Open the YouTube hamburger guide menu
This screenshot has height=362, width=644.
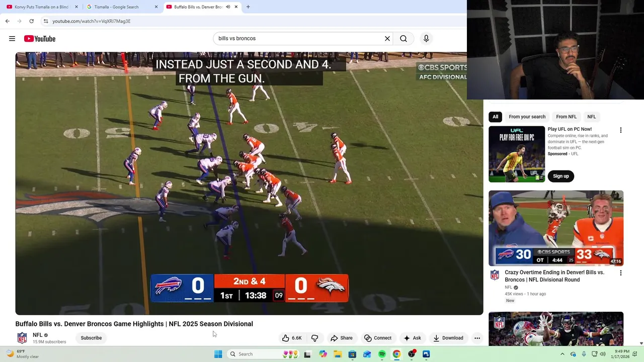point(12,39)
